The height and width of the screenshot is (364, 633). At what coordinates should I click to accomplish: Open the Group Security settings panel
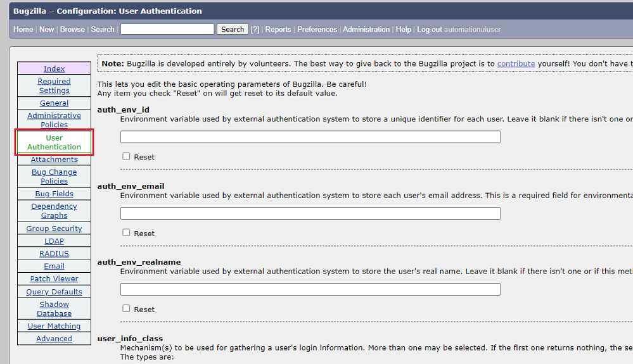[x=54, y=229]
